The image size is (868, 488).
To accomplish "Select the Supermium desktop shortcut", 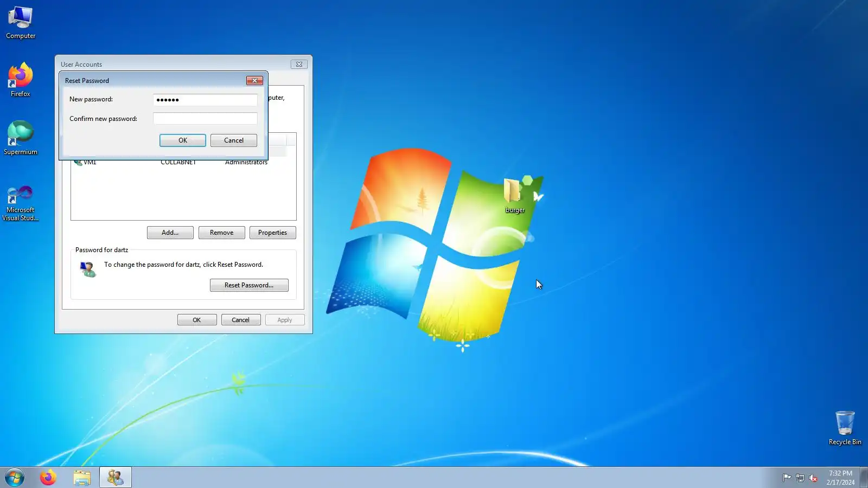I will (21, 138).
